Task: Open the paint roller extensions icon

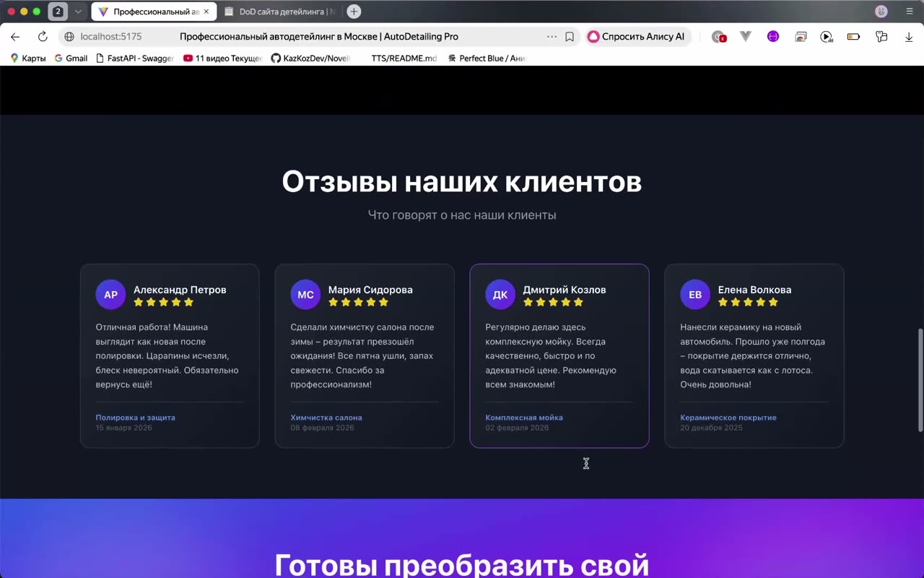Action: pos(881,37)
